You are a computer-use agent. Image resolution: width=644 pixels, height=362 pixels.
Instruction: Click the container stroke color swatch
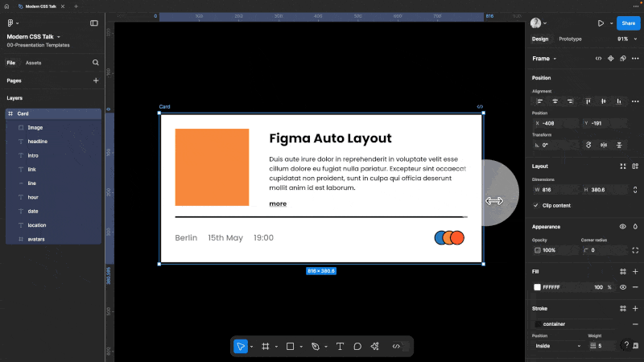pos(537,324)
